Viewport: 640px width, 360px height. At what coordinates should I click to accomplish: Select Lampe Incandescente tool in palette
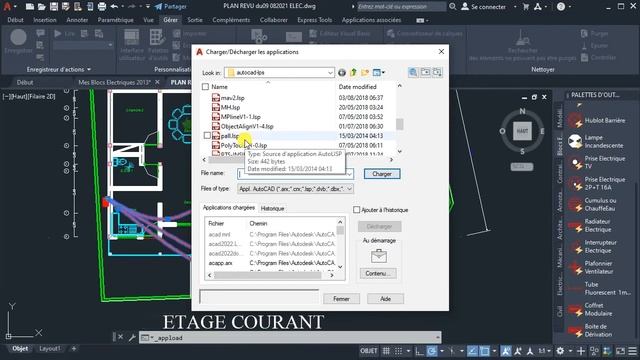click(597, 142)
